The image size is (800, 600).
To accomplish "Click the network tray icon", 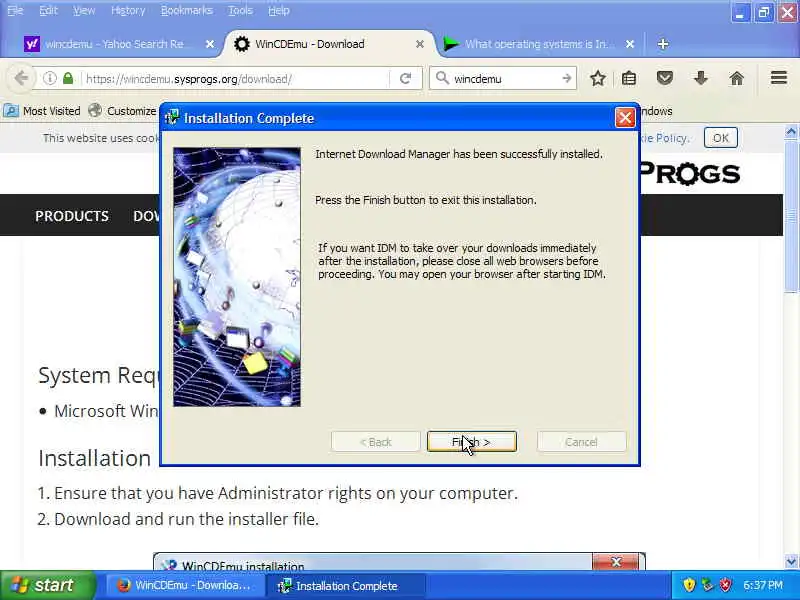I will pyautogui.click(x=707, y=585).
